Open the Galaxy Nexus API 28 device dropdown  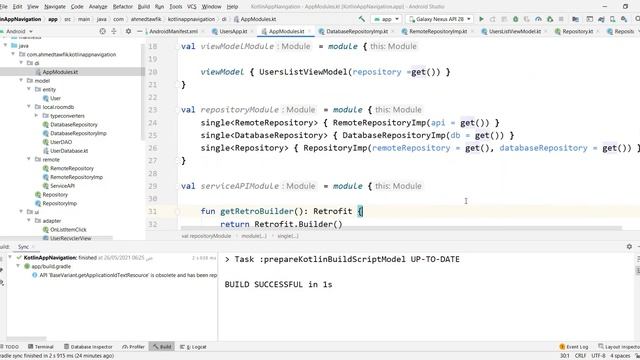(x=439, y=19)
